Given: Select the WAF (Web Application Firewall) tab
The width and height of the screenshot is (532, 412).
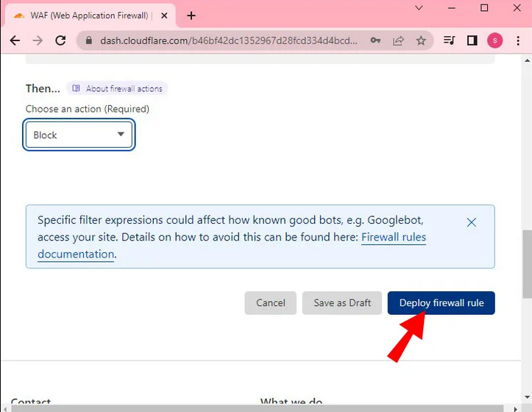Looking at the screenshot, I should coord(88,15).
